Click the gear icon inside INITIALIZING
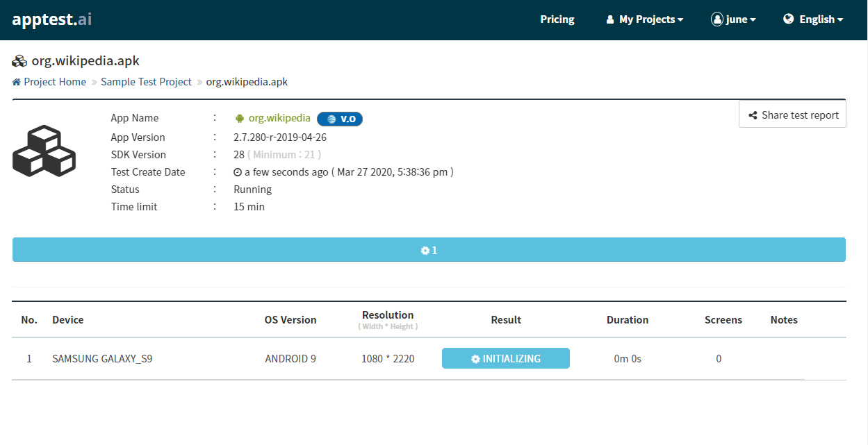 475,359
